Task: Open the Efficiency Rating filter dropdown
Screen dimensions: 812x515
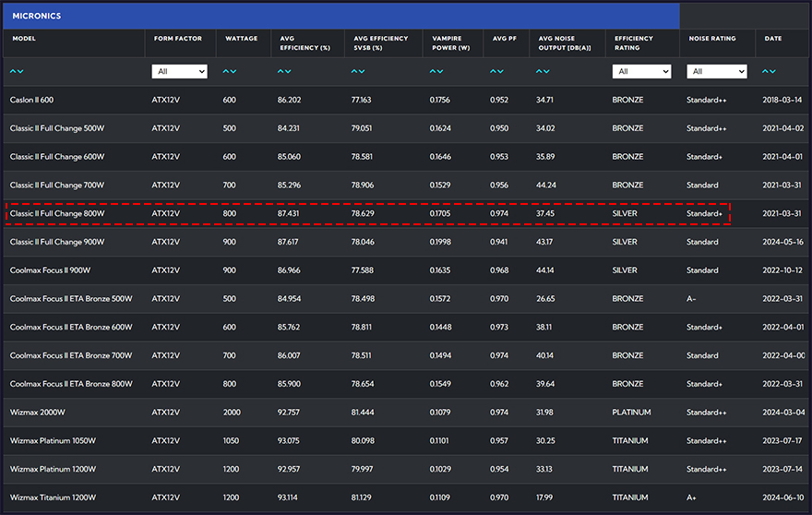Action: (641, 71)
